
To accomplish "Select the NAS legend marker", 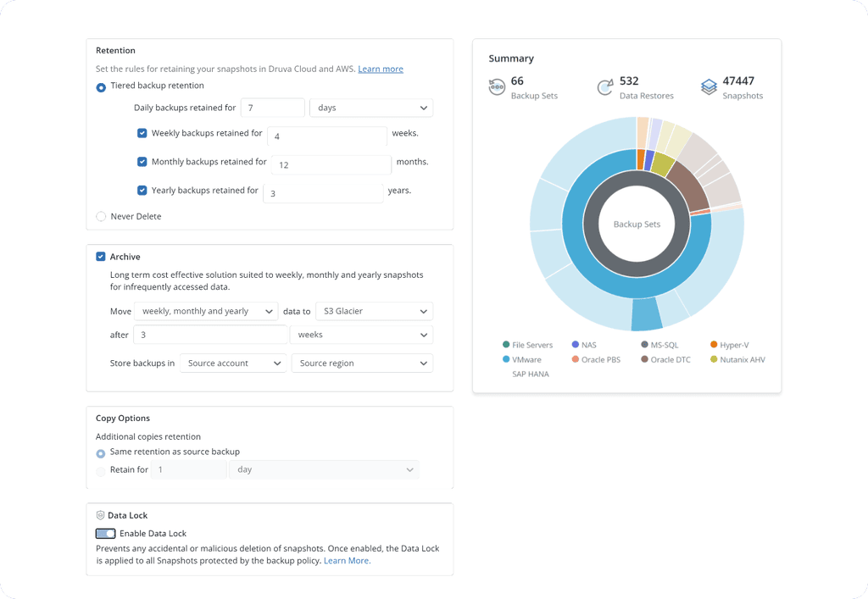I will coord(577,345).
